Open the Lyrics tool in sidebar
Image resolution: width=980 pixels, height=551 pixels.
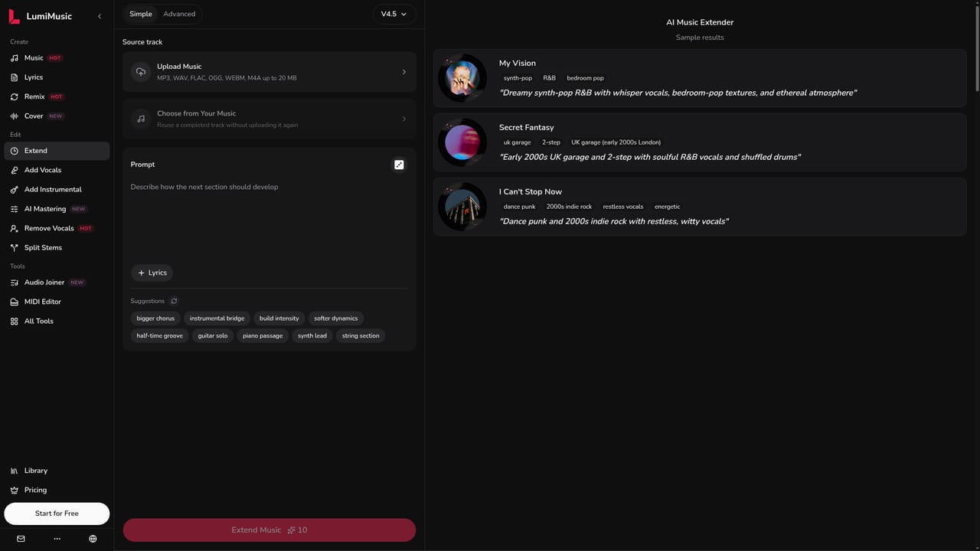[57, 77]
